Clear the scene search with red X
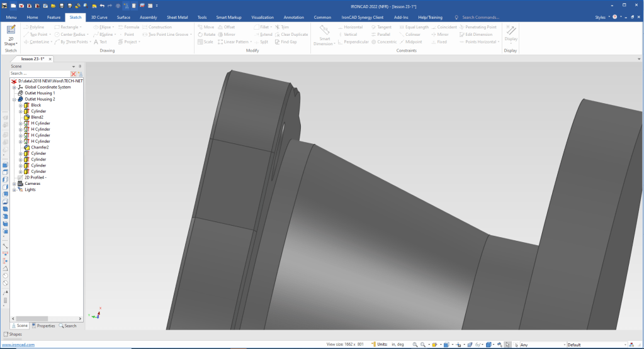 [73, 74]
